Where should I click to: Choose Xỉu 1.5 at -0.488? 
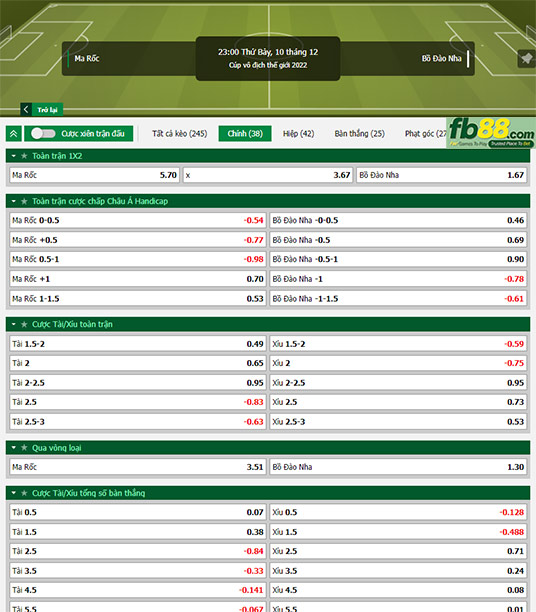coord(398,532)
